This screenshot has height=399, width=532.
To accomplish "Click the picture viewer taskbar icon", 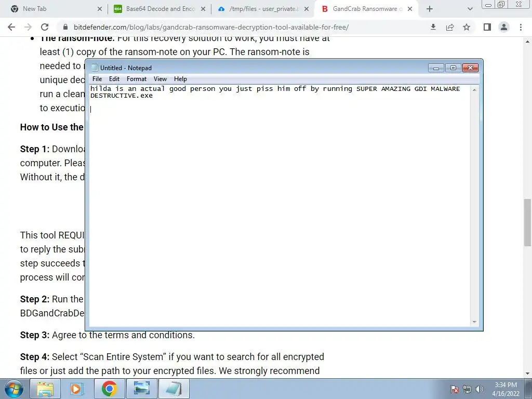I will 141,389.
